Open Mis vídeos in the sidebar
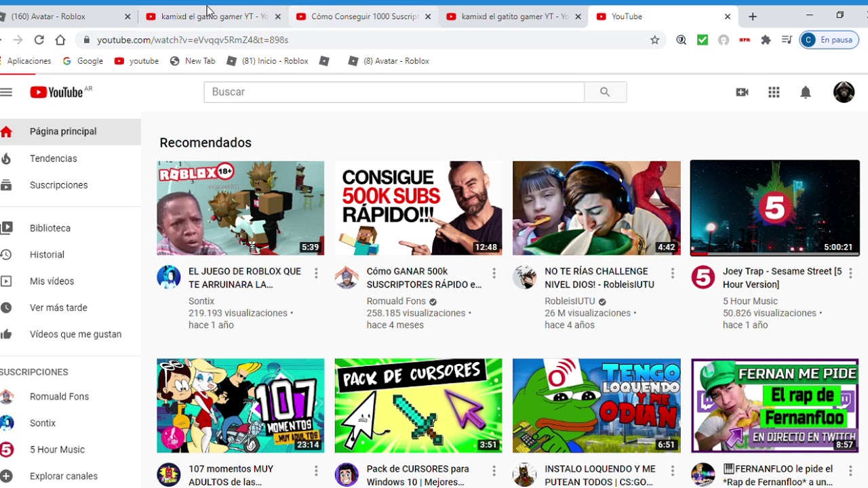This screenshot has height=488, width=868. click(x=71, y=281)
